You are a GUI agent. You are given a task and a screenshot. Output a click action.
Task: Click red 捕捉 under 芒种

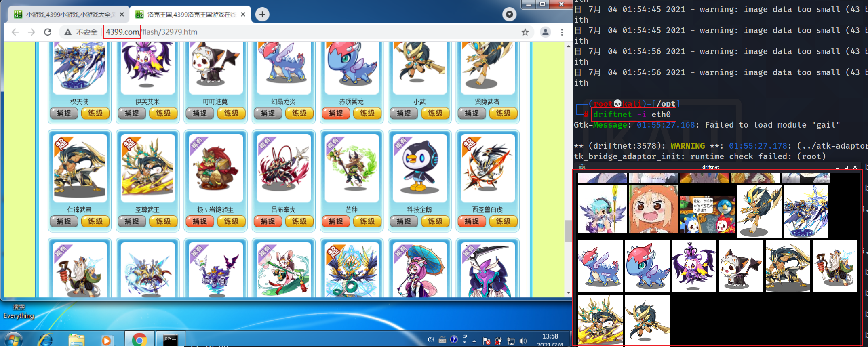335,221
